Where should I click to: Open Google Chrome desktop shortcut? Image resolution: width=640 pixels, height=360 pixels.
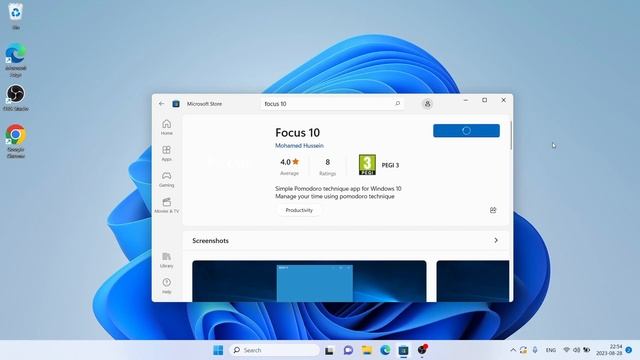coord(16,141)
